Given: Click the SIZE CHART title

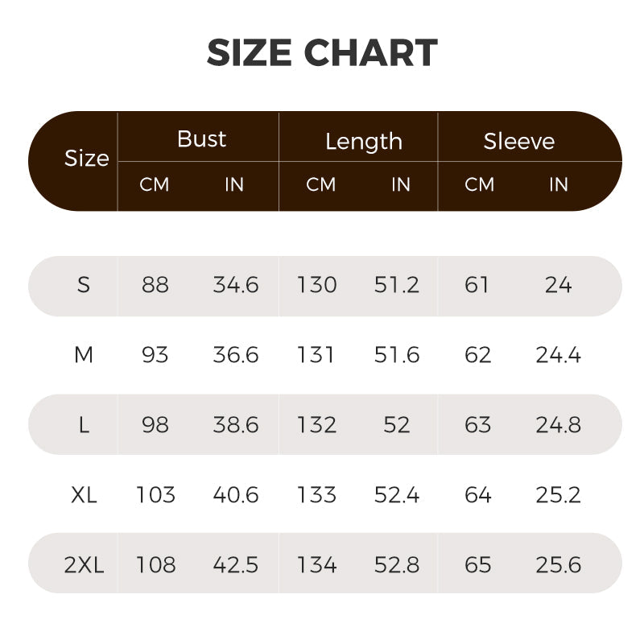Looking at the screenshot, I should coord(322,53).
